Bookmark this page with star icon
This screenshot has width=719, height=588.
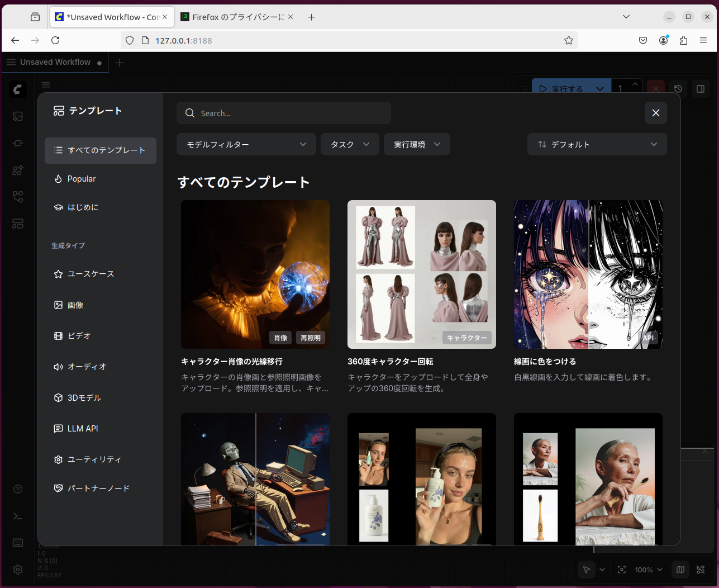568,40
